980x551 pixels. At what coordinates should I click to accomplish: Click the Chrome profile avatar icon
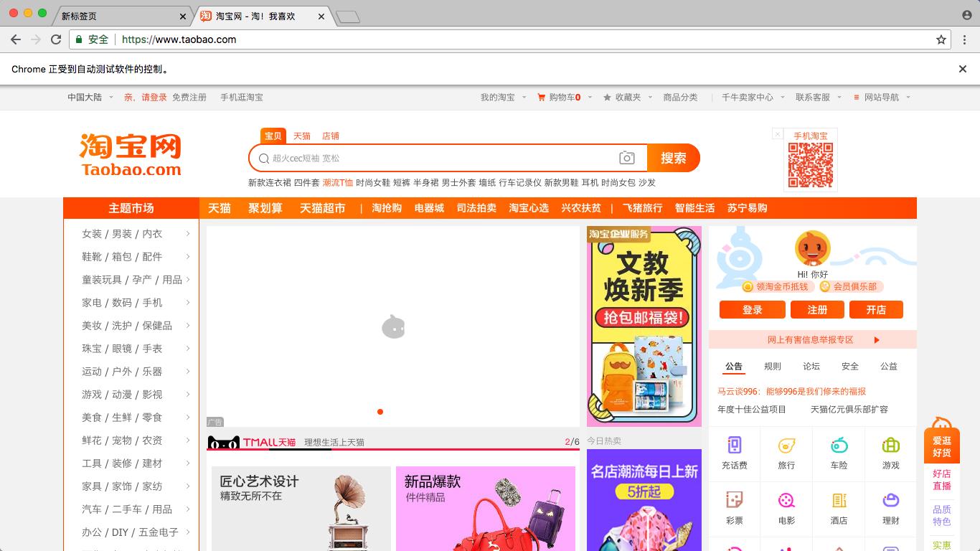point(967,14)
